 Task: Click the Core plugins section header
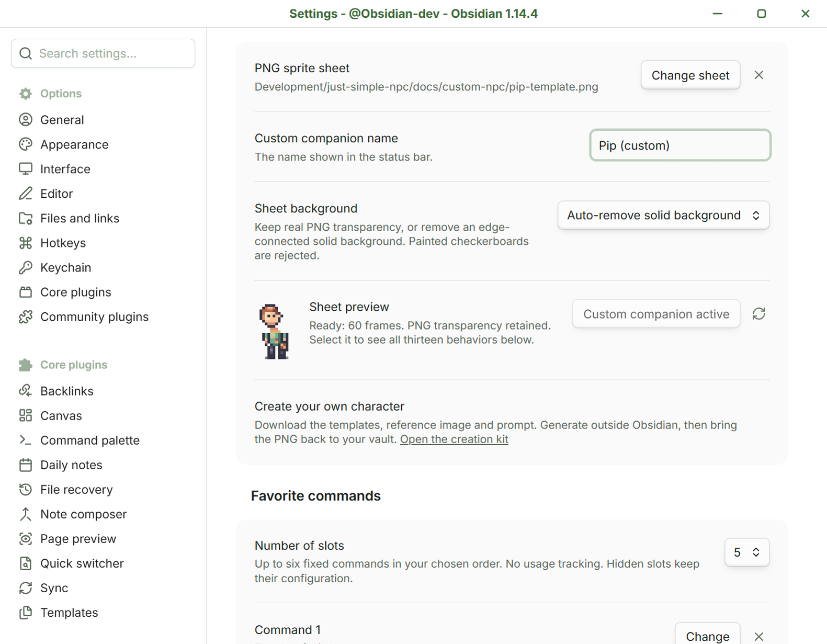tap(74, 365)
